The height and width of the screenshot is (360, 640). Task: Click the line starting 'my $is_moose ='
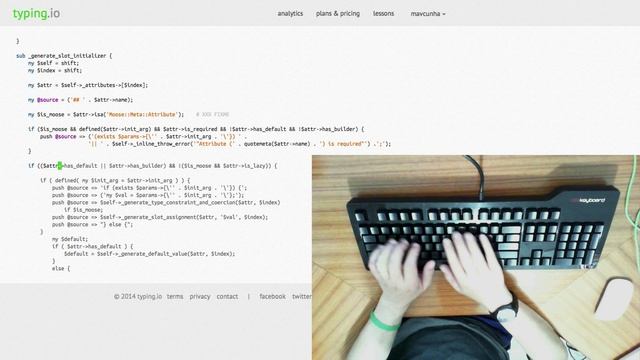click(106, 115)
